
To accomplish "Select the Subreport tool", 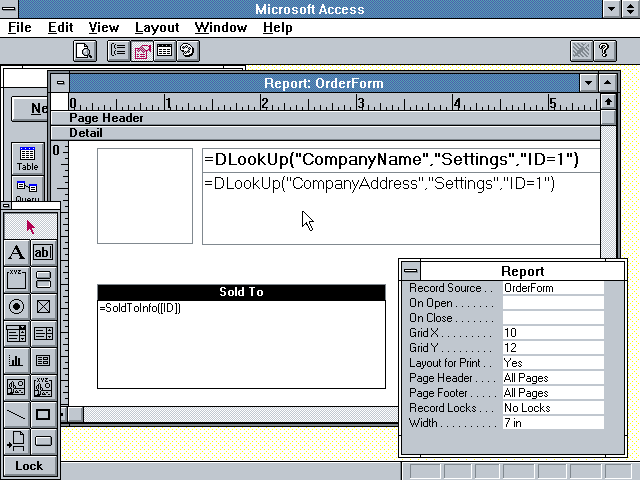I will click(44, 360).
